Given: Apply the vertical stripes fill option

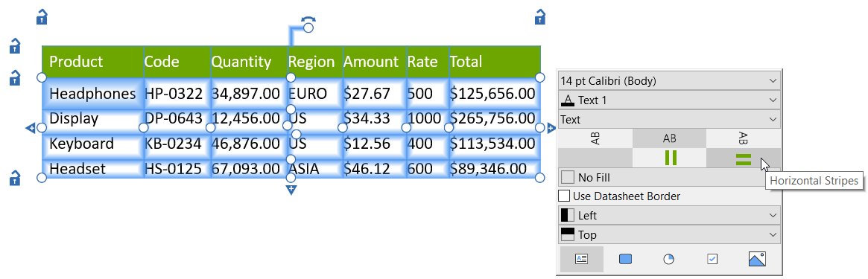Looking at the screenshot, I should click(670, 158).
